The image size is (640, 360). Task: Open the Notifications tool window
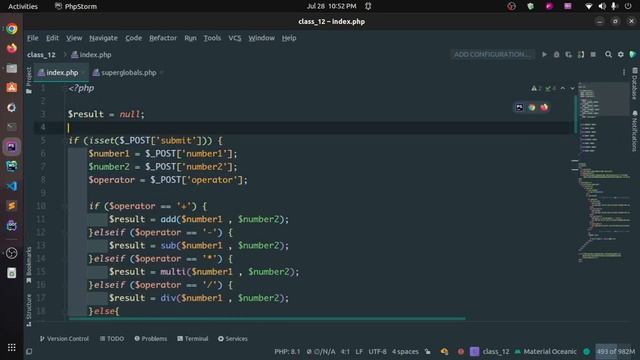pyautogui.click(x=635, y=131)
